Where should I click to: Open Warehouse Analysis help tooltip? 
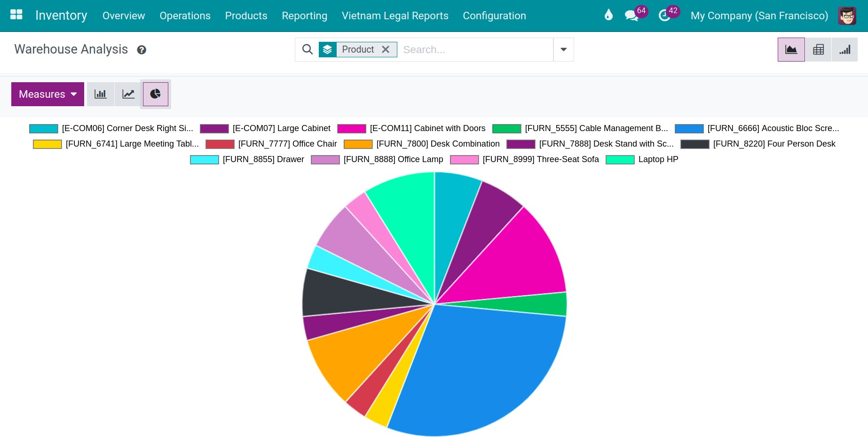coord(142,50)
